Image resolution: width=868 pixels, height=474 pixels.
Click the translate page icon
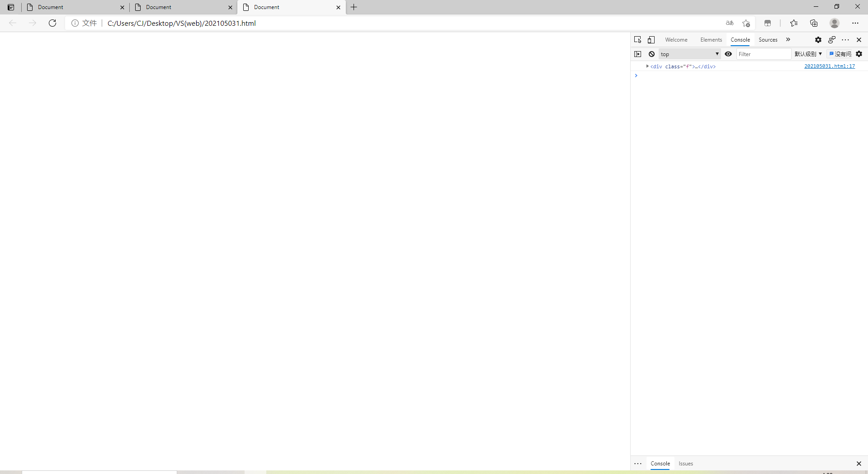[729, 23]
